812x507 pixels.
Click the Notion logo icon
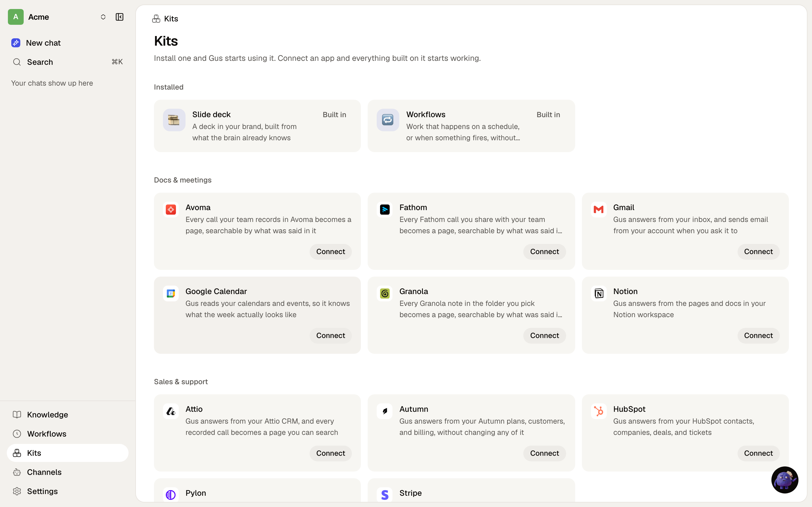pyautogui.click(x=599, y=293)
